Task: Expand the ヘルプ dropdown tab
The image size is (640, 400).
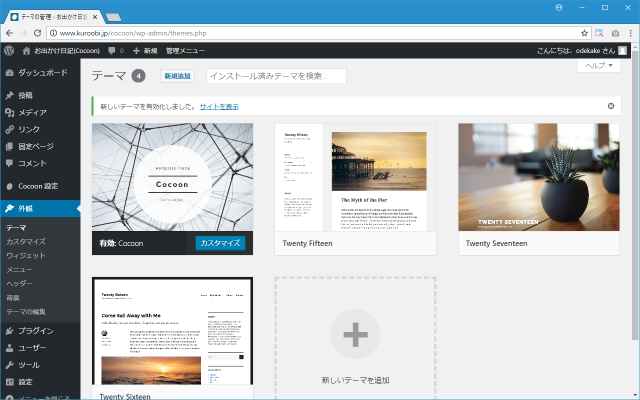Action: pos(599,66)
